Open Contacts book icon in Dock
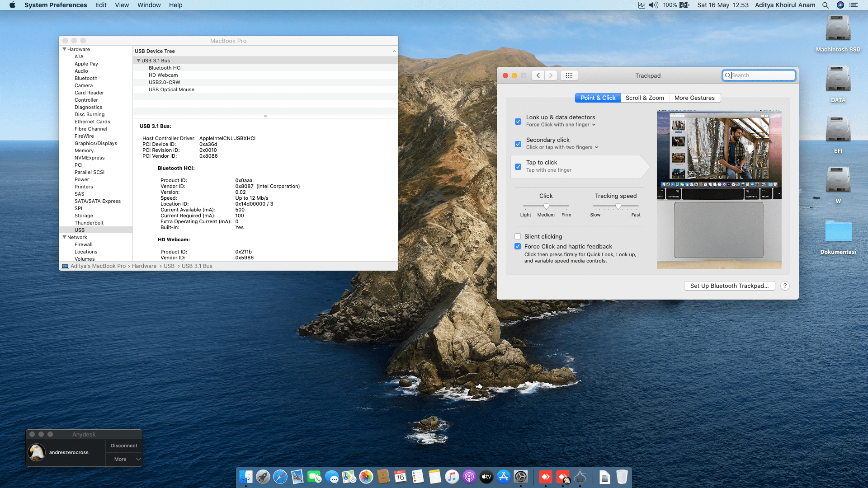Viewport: 868px width, 488px height. tap(383, 477)
